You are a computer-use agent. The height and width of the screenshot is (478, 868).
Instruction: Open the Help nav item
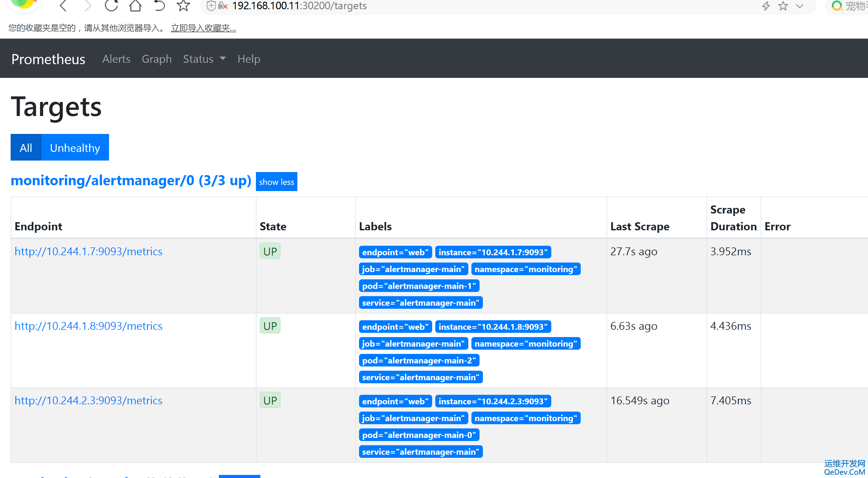click(x=249, y=59)
